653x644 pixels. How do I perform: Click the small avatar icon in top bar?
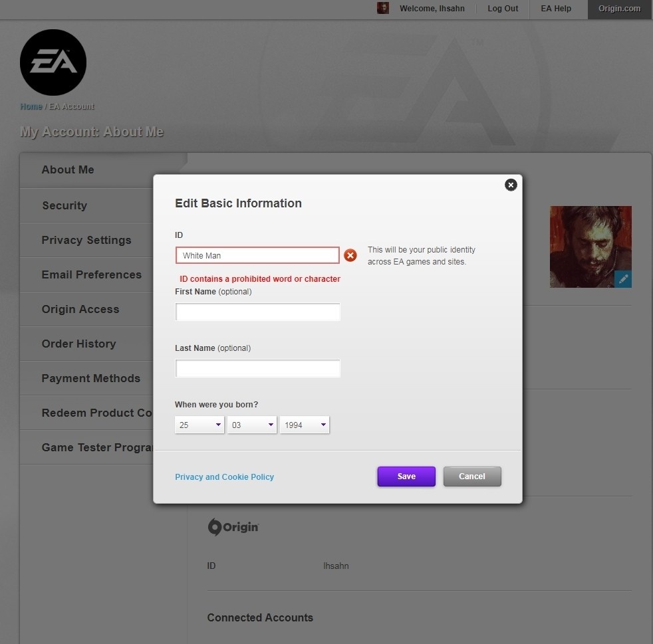point(383,9)
